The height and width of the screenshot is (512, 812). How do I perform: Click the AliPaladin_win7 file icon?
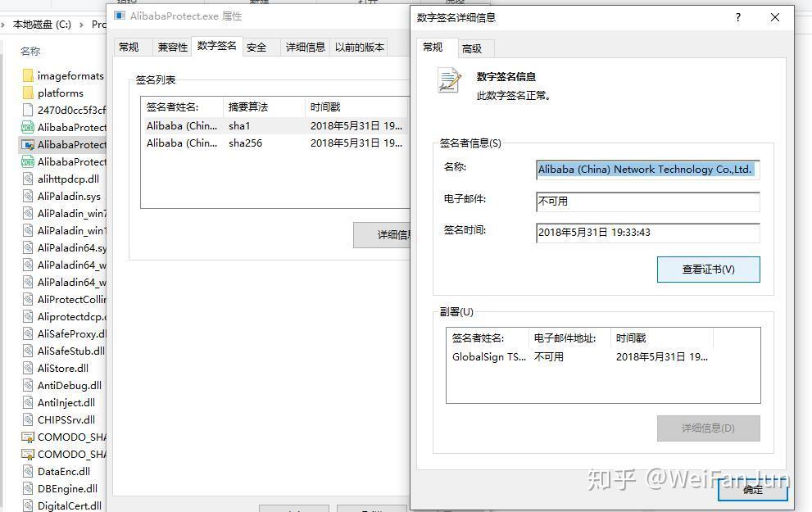coord(28,213)
